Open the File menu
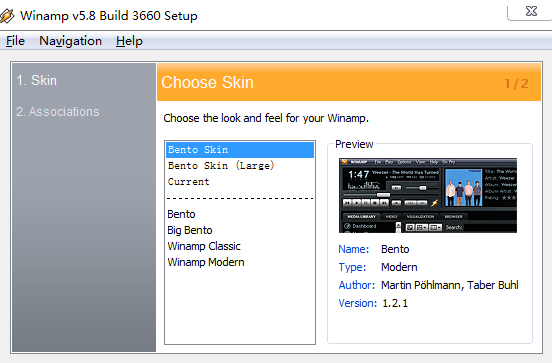Screen dimensions: 552x363 [x=15, y=41]
